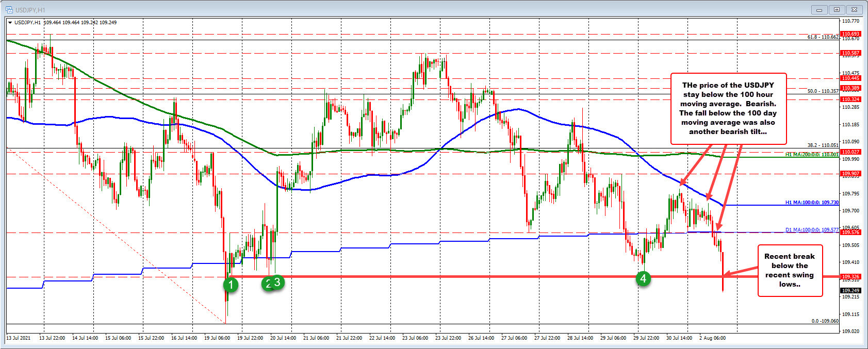Click the 110.587 red price tag
The width and height of the screenshot is (868, 349).
point(850,53)
